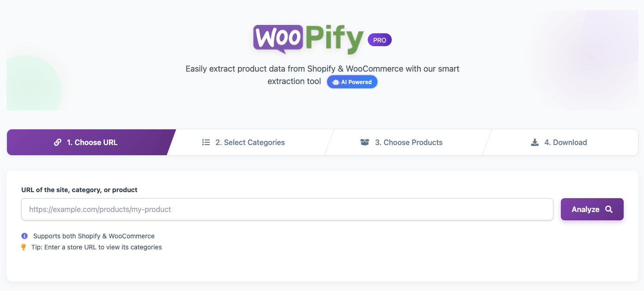This screenshot has height=291, width=644.
Task: Click the download arrow icon in step 4
Action: pyautogui.click(x=535, y=142)
